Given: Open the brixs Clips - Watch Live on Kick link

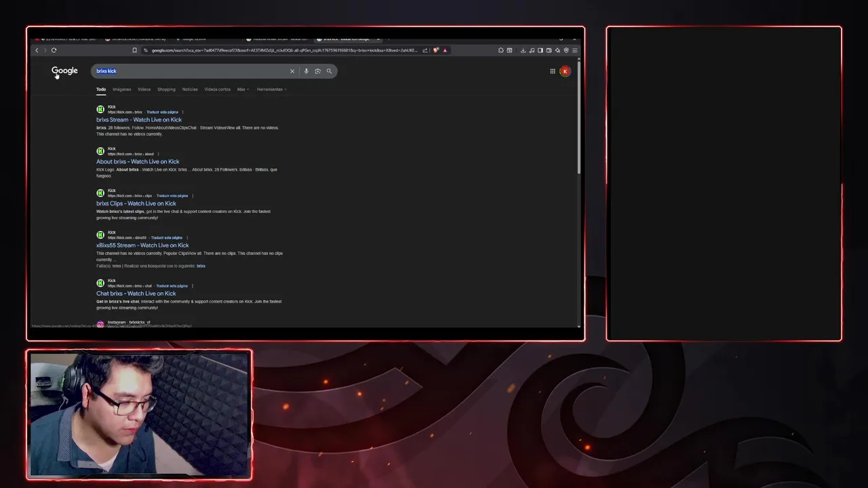Looking at the screenshot, I should pos(136,203).
